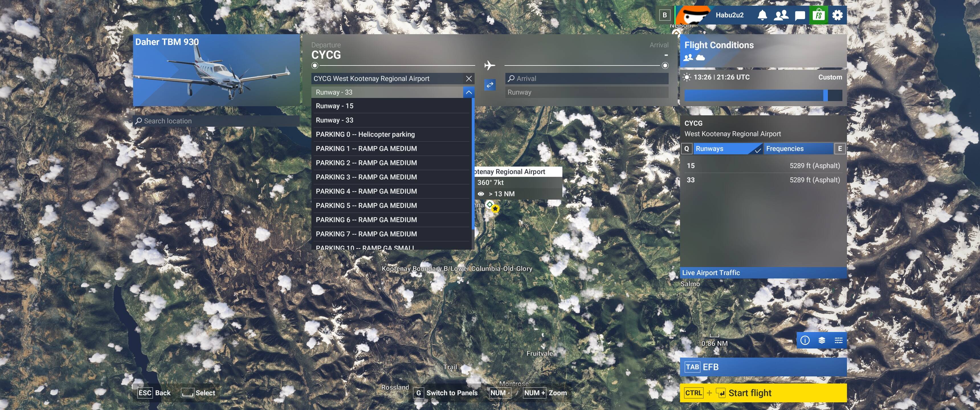Screen dimensions: 980x410
Task: Click the map info circle icon
Action: 805,340
